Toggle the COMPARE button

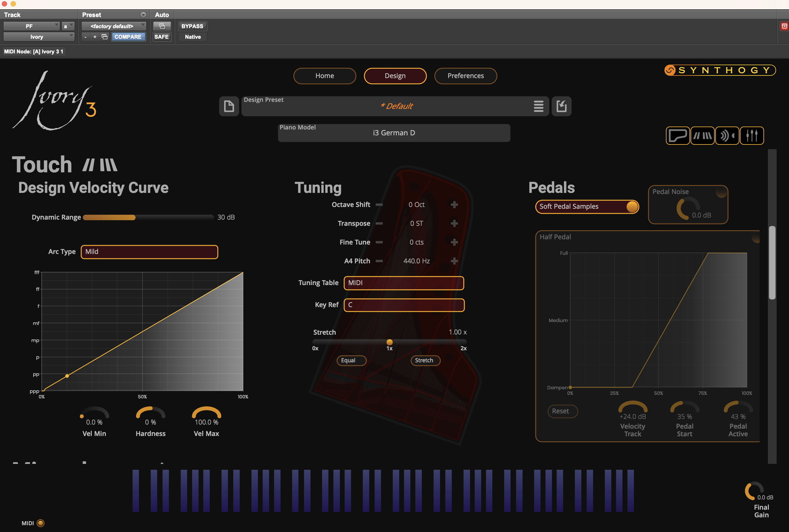128,37
